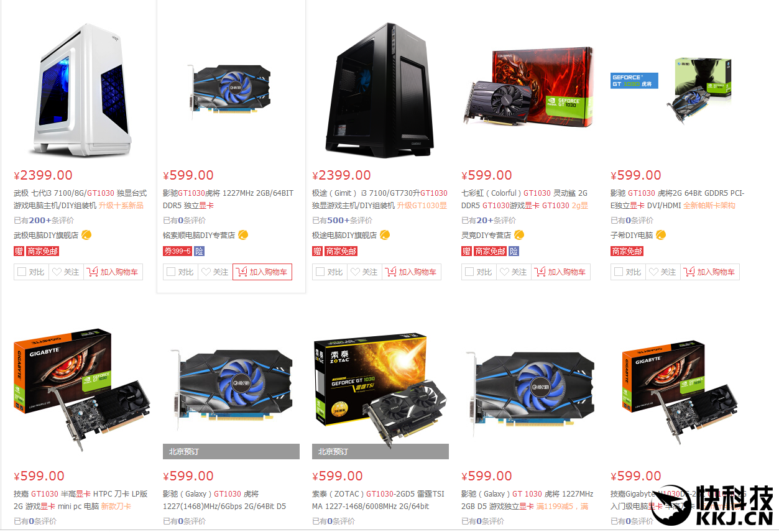Click the gold badge beside 极途电脑DIY旗舰店

[385, 235]
